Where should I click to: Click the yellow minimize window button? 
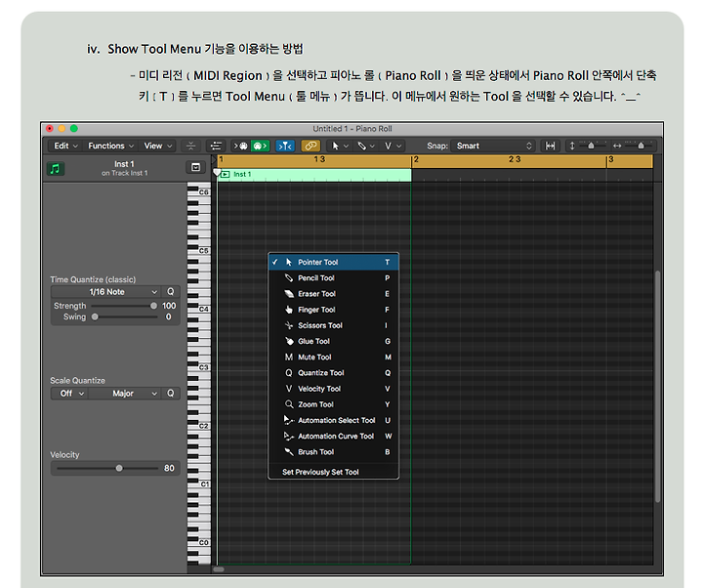tap(62, 129)
